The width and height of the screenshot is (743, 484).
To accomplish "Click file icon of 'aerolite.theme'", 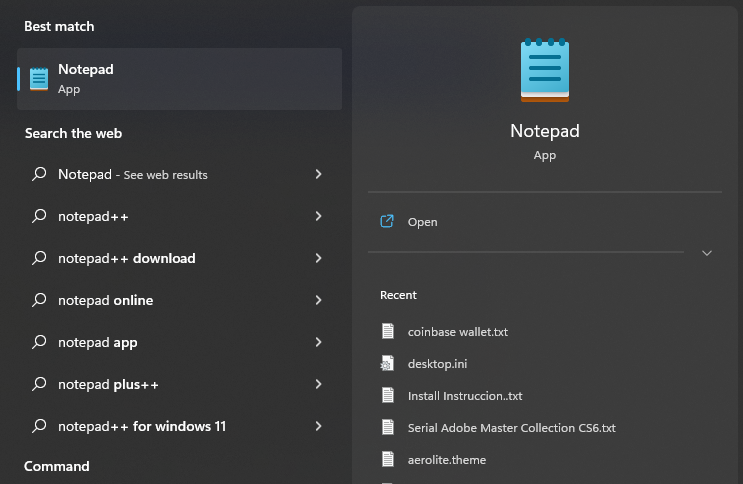I will pos(388,459).
